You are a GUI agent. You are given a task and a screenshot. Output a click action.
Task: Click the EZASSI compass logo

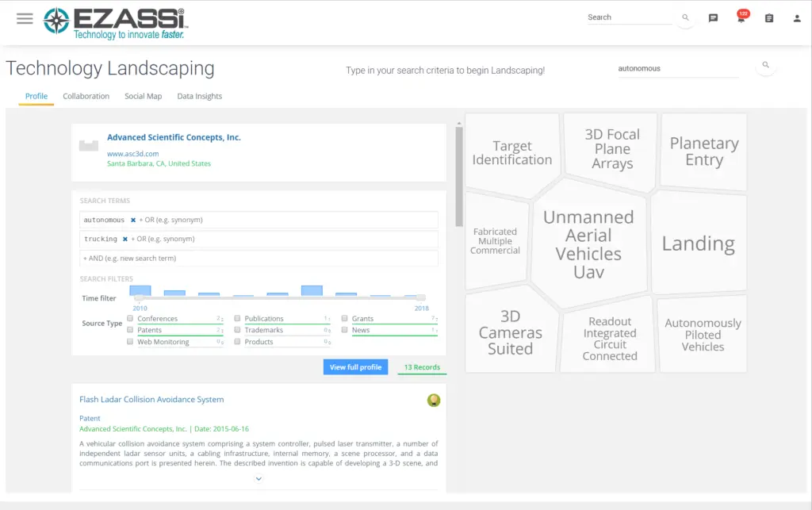tap(56, 21)
